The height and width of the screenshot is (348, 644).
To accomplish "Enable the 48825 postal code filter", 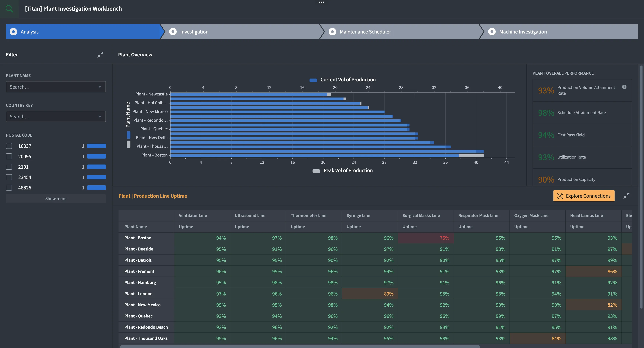I will (9, 188).
